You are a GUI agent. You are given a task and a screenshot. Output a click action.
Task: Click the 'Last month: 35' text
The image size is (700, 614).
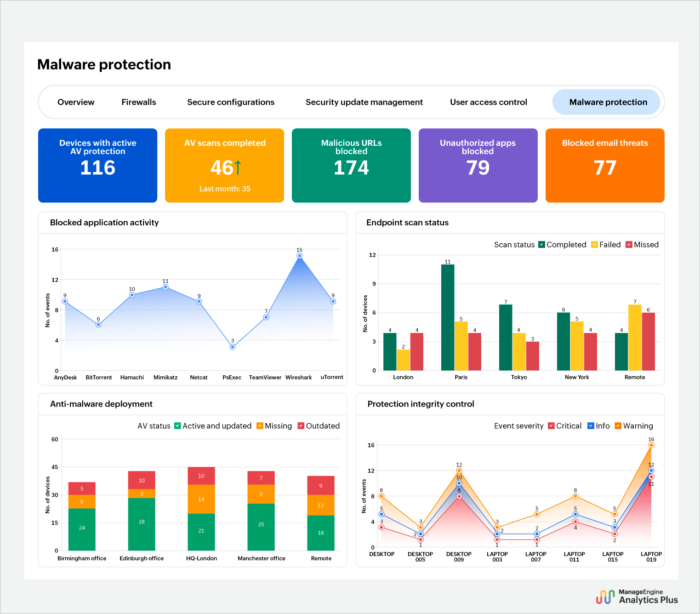pyautogui.click(x=225, y=189)
